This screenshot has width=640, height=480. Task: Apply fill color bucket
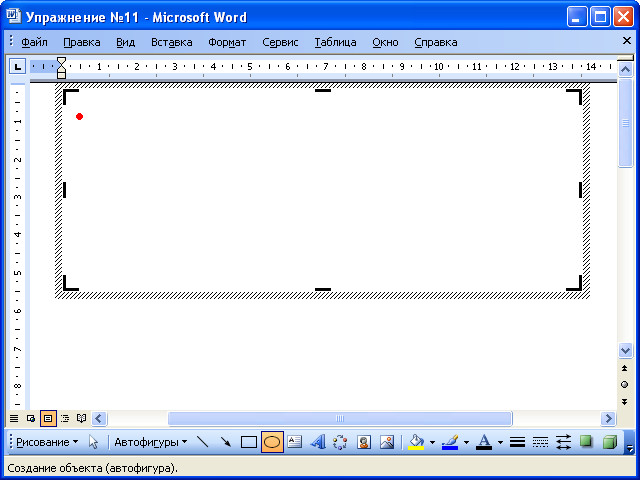(x=416, y=442)
